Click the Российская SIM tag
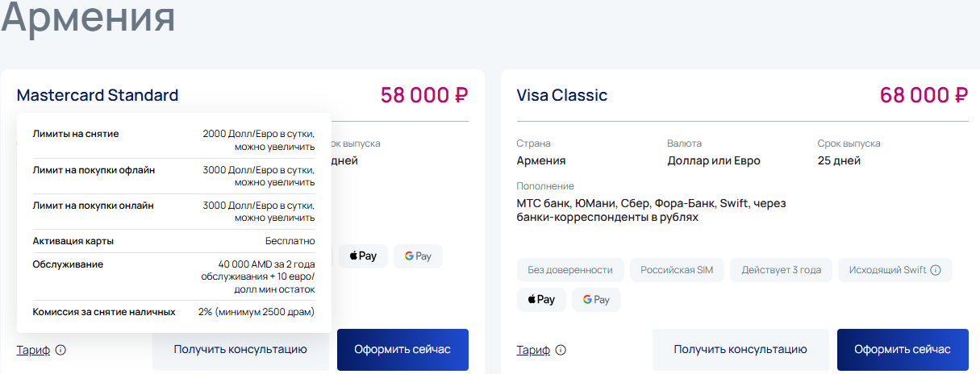Image resolution: width=980 pixels, height=374 pixels. pyautogui.click(x=677, y=270)
